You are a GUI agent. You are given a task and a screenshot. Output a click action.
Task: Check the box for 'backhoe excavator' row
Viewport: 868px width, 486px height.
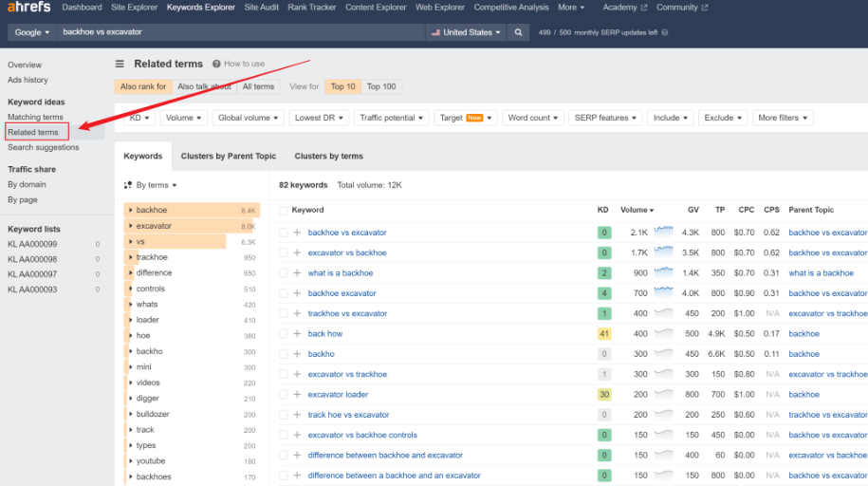pos(284,293)
